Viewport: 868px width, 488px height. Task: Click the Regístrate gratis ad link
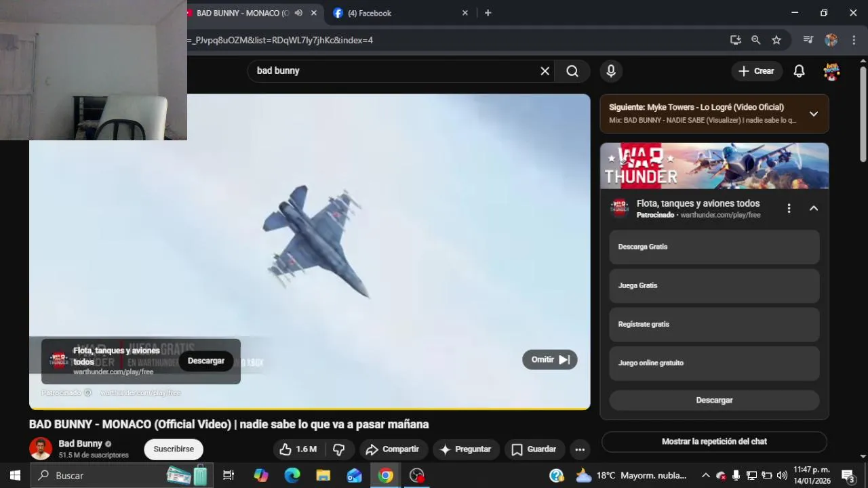[x=714, y=324]
